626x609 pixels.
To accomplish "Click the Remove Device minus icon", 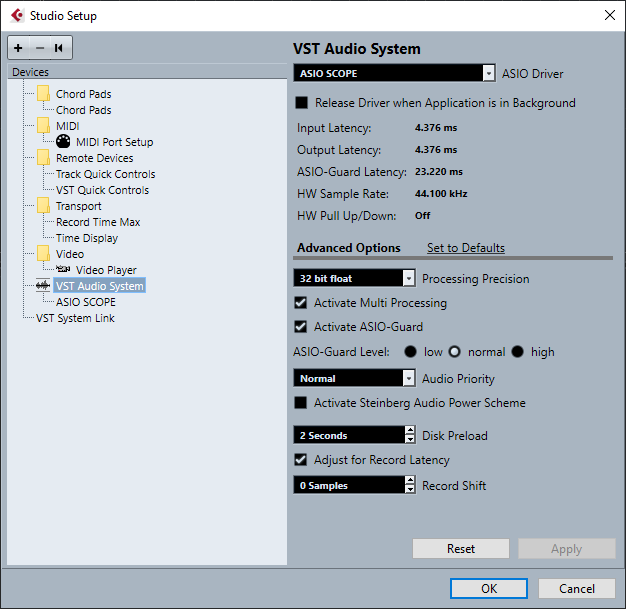I will coord(40,48).
